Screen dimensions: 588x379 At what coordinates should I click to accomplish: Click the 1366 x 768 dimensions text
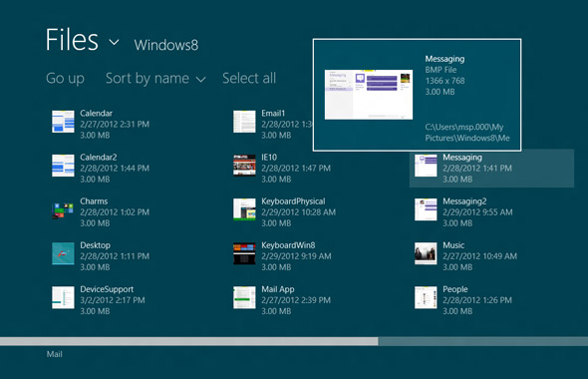tap(444, 81)
